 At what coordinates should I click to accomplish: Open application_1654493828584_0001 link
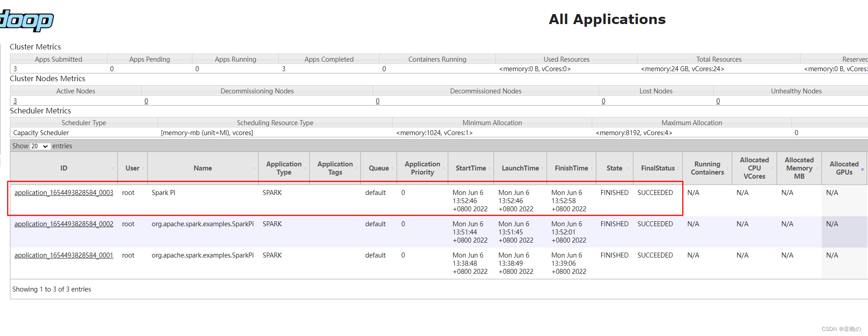coord(64,255)
